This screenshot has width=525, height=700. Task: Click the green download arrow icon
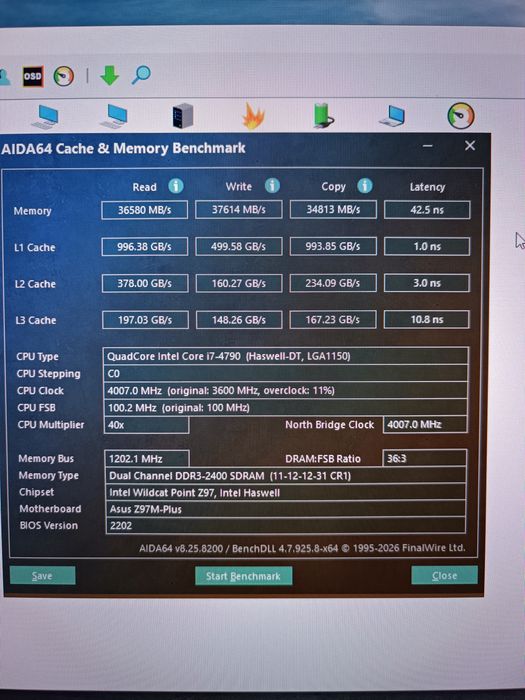(x=109, y=75)
